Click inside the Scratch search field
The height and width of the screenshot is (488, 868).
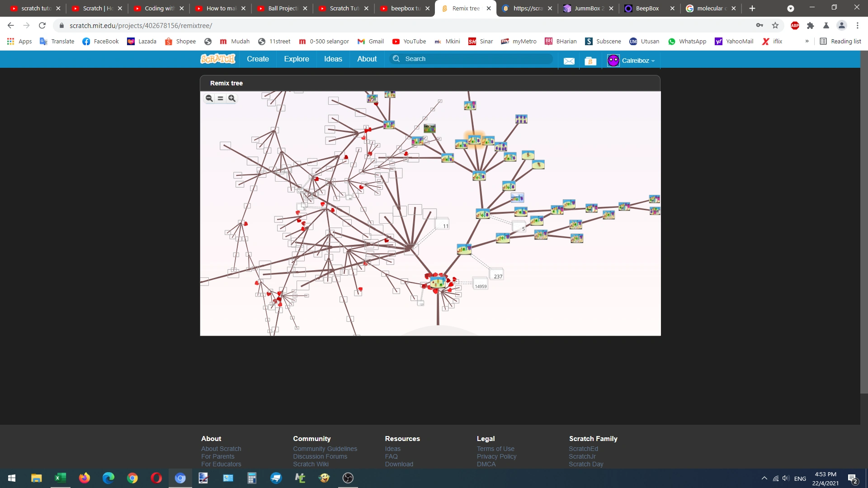[x=470, y=59]
